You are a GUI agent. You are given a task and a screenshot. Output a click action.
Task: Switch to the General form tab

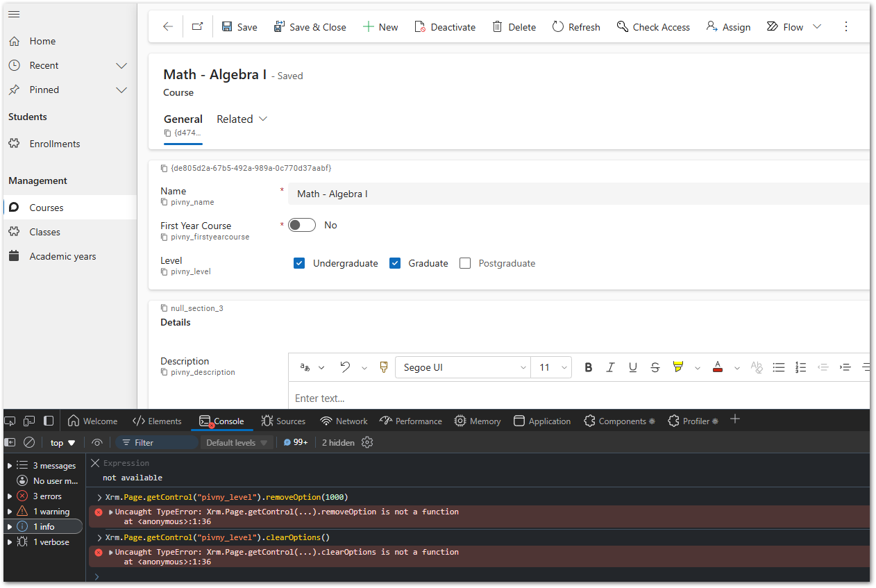point(183,119)
